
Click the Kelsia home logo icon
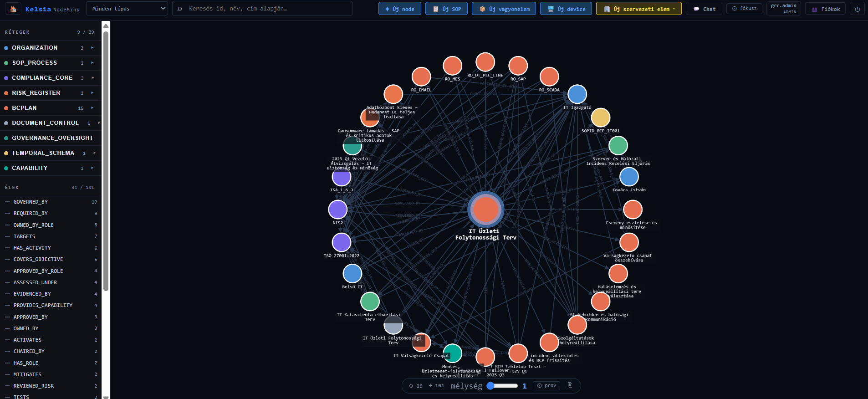[13, 9]
